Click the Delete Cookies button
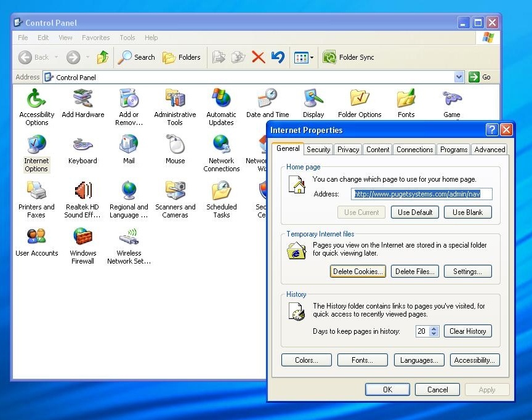Screen dimensions: 532x420 coord(358,271)
